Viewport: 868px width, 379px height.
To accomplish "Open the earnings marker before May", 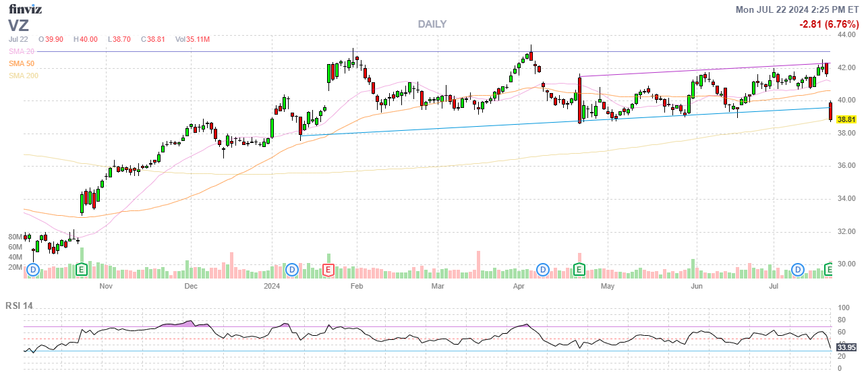I will 578,270.
